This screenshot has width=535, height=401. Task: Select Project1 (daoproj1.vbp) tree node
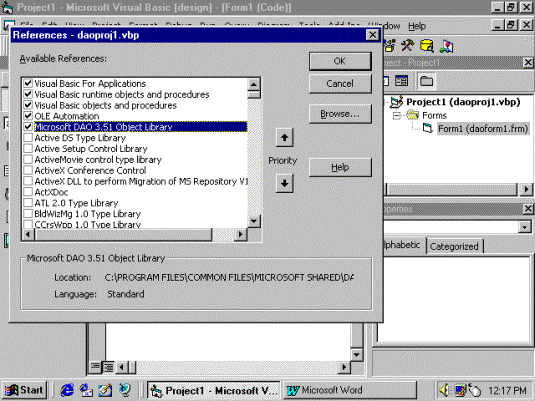[x=463, y=102]
